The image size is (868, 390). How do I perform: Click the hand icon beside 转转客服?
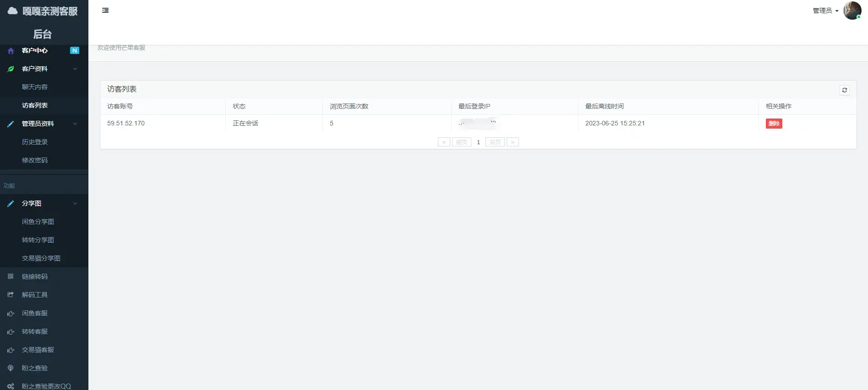tap(11, 332)
